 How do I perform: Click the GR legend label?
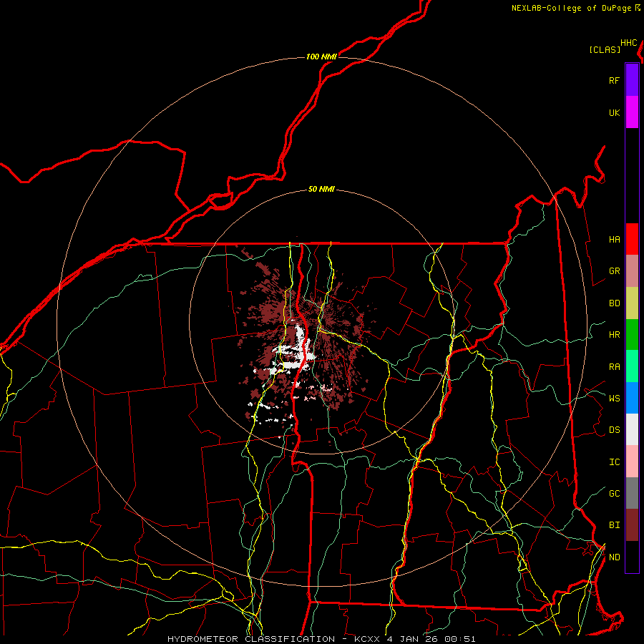tap(614, 271)
